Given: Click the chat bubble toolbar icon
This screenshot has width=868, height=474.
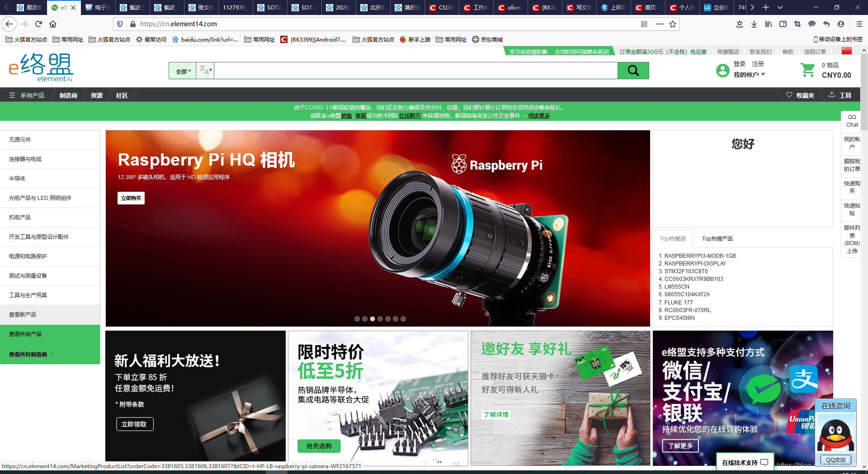Looking at the screenshot, I should click(x=812, y=24).
